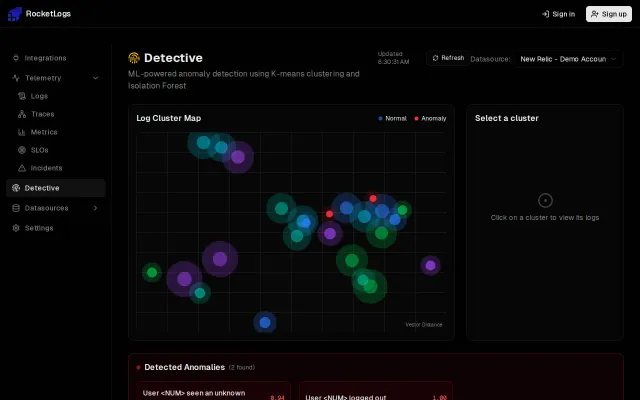
Task: Select the small green cluster at far left
Action: point(152,272)
